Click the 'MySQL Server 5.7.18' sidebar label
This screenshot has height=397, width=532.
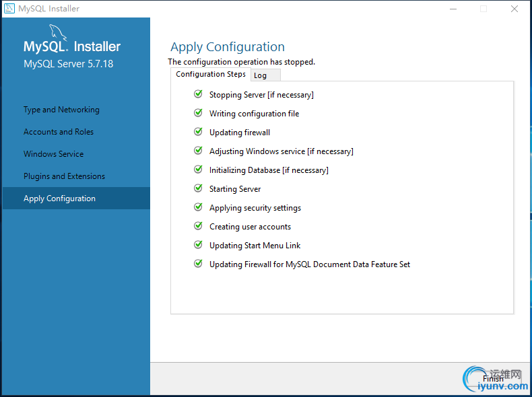coord(68,64)
